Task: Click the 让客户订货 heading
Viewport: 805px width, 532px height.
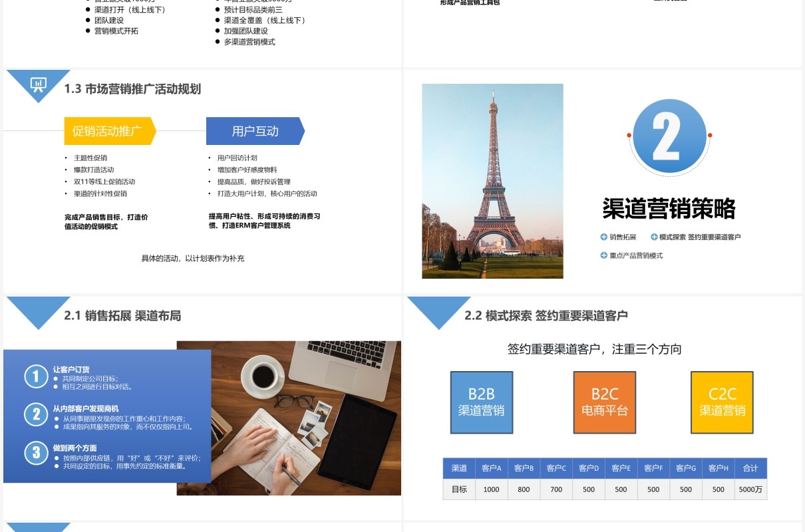Action: 71,370
